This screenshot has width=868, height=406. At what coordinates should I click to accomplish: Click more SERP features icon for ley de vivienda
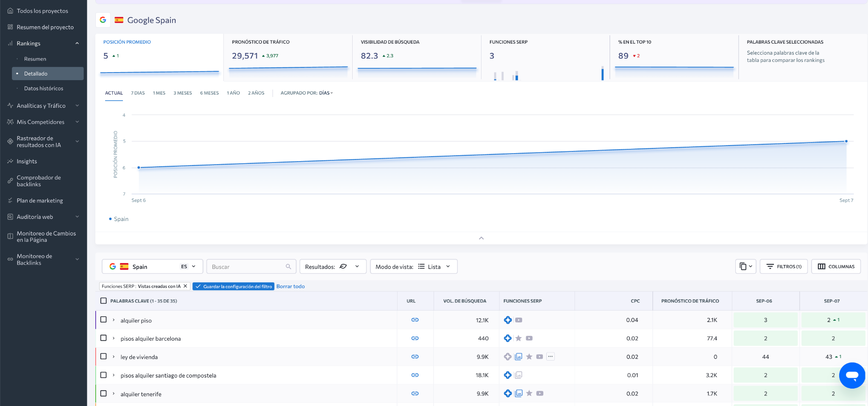tap(550, 356)
